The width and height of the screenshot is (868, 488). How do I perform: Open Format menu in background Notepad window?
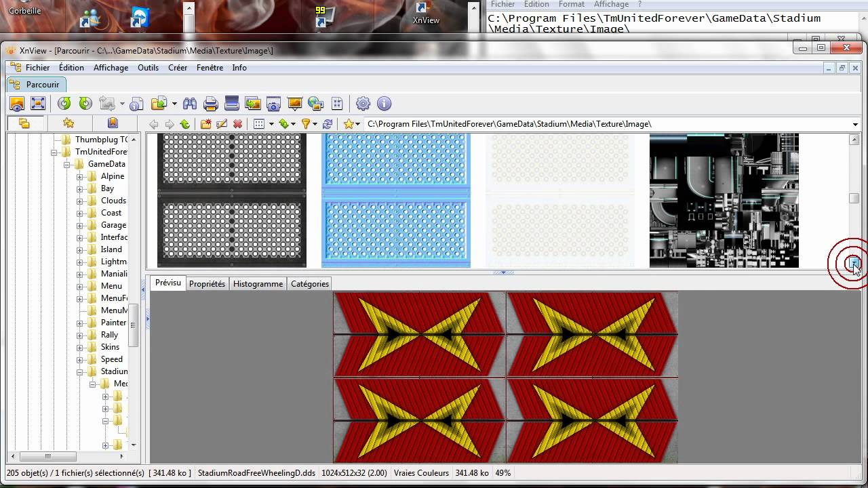(x=572, y=4)
